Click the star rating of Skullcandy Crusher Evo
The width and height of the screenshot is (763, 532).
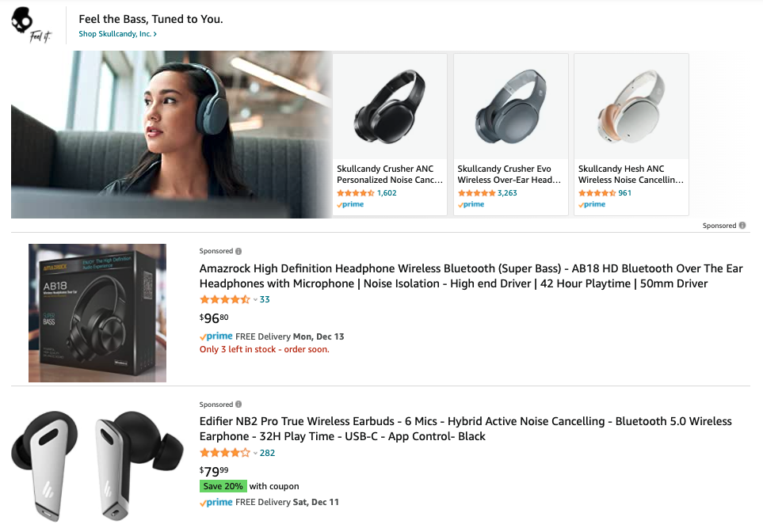point(476,193)
